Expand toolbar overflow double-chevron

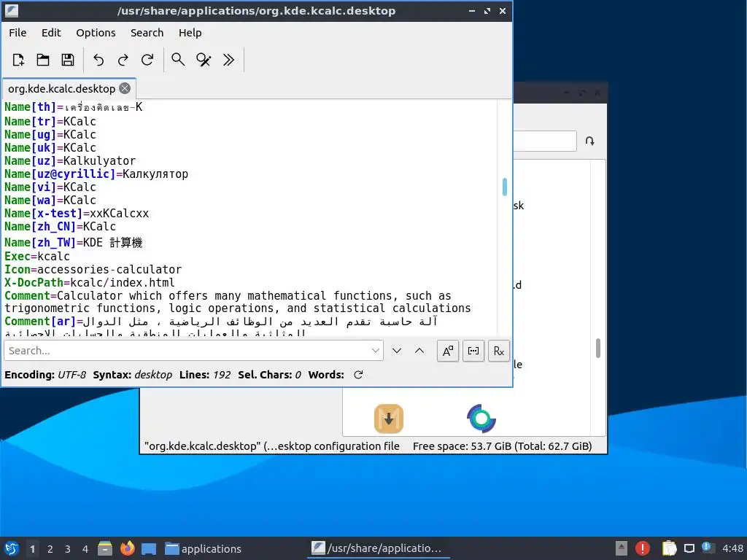pyautogui.click(x=228, y=60)
